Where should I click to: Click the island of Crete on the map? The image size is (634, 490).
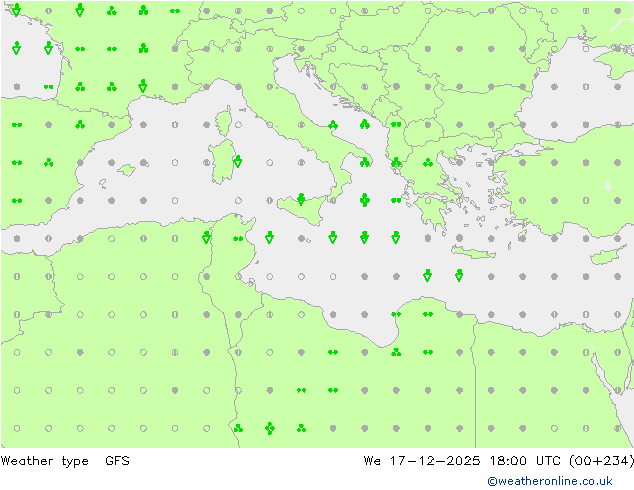point(473,253)
